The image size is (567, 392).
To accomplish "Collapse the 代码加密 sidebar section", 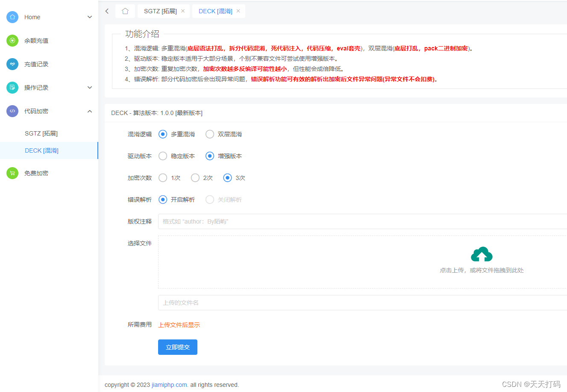I will click(90, 111).
